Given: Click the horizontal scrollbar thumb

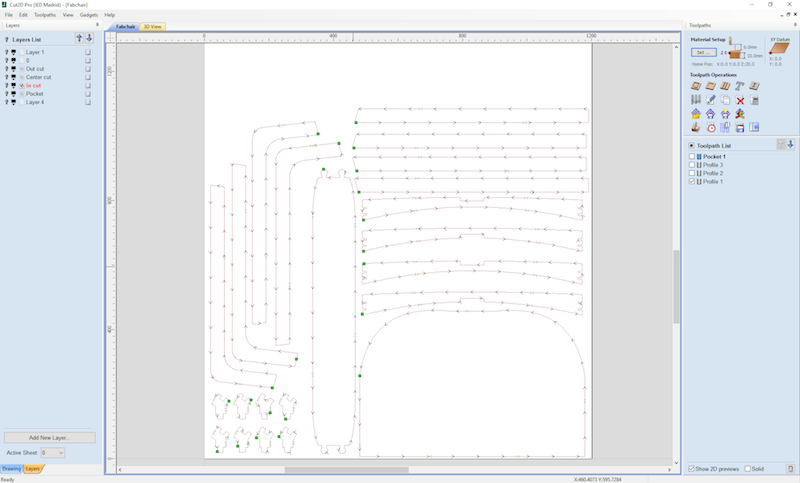Looking at the screenshot, I should [346, 470].
